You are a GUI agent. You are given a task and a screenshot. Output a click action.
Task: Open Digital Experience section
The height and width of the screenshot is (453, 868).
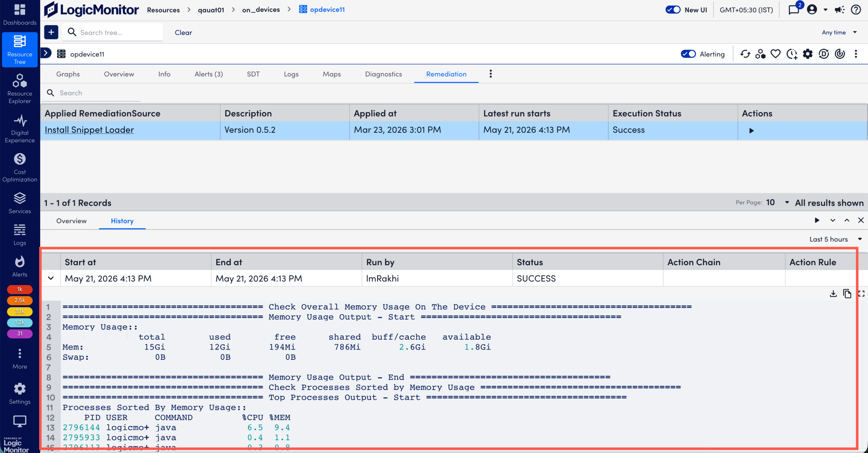(20, 129)
